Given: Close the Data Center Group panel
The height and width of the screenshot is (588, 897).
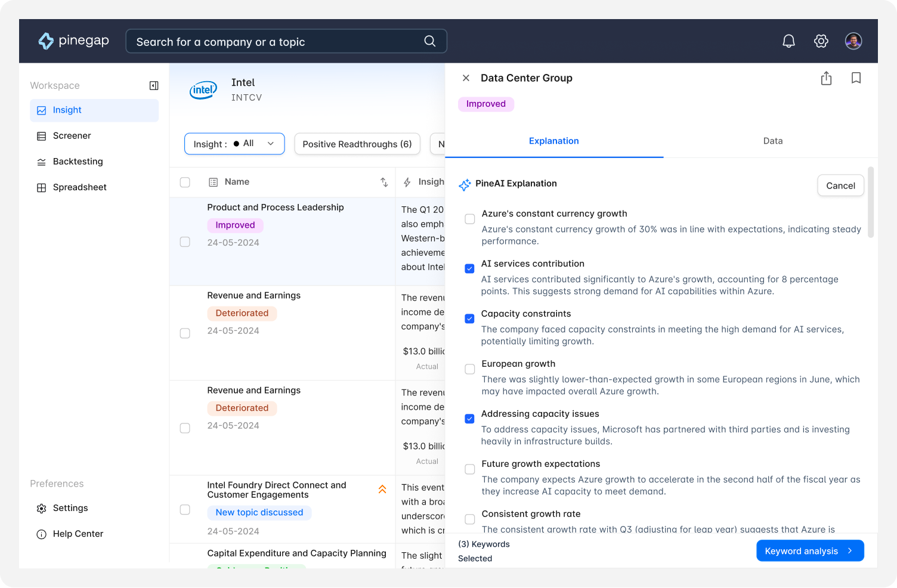Looking at the screenshot, I should tap(466, 78).
